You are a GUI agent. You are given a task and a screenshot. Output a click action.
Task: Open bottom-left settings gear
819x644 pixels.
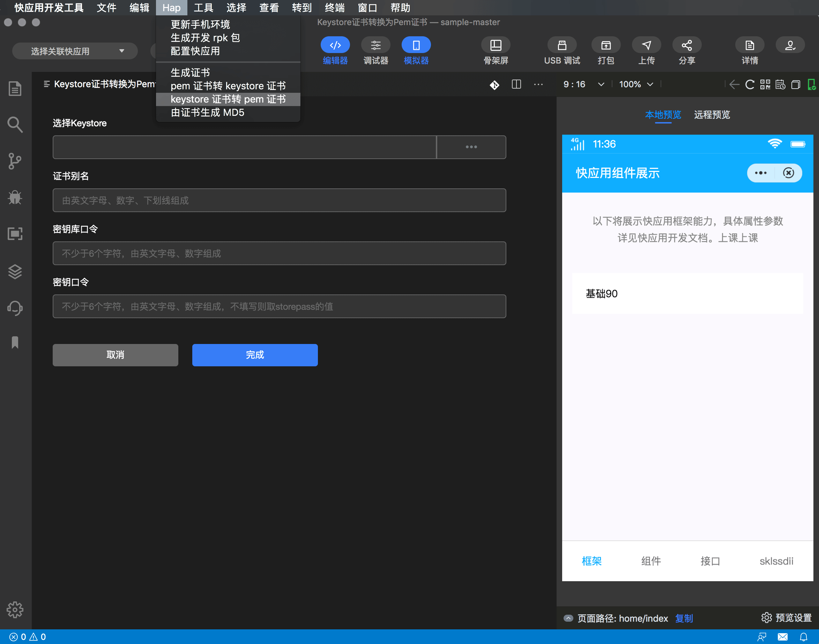click(15, 610)
